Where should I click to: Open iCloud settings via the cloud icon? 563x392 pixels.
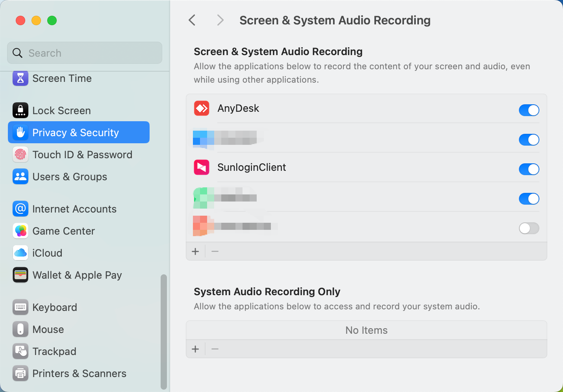tap(20, 253)
